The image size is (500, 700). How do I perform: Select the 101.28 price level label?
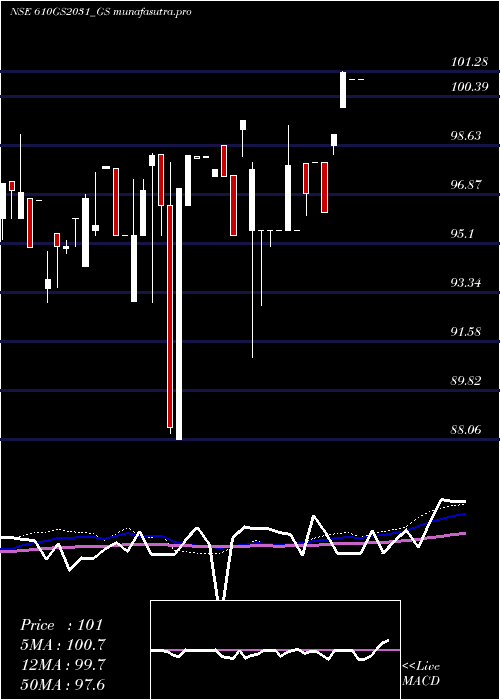pyautogui.click(x=469, y=62)
